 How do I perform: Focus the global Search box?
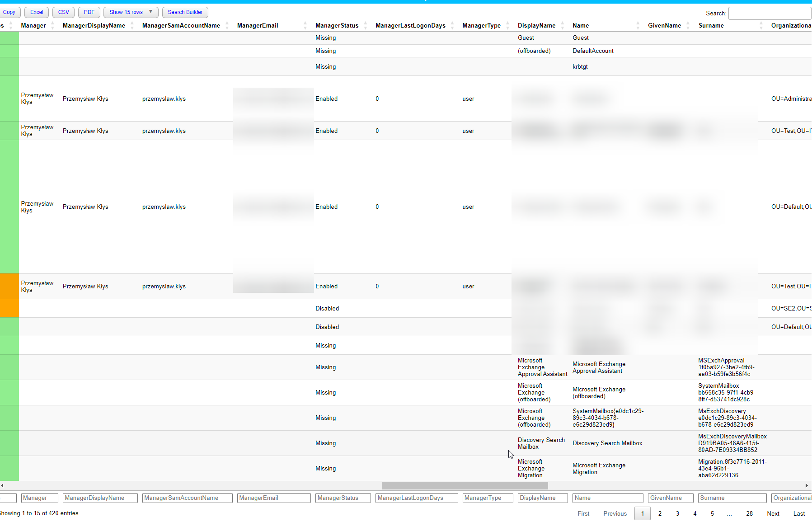[770, 13]
